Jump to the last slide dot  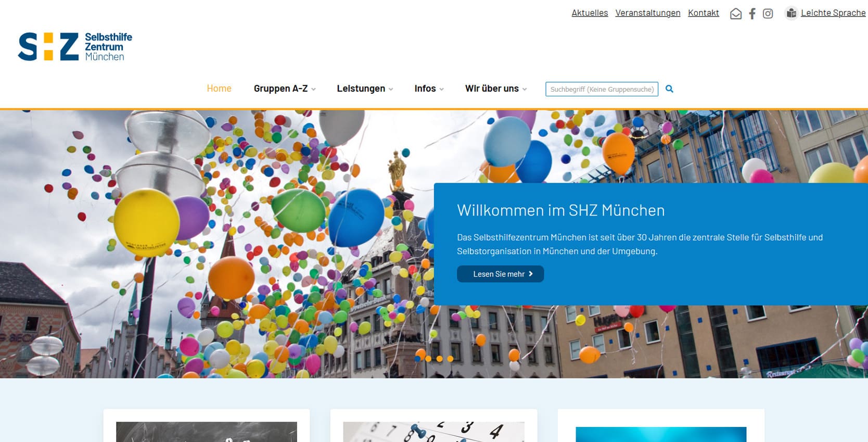pos(450,359)
